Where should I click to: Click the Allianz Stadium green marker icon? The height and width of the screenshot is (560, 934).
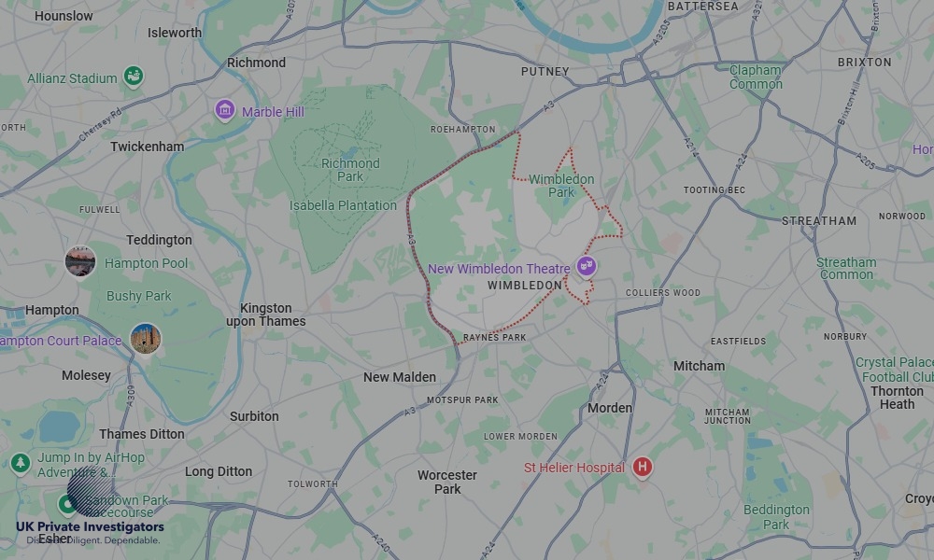pos(134,77)
